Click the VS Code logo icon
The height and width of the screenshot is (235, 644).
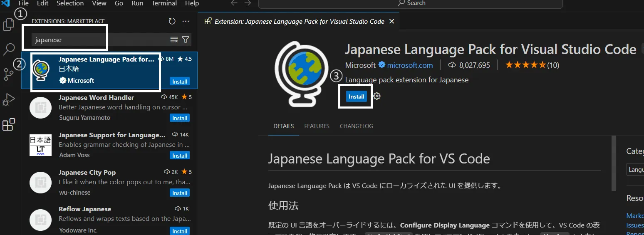coord(6,3)
